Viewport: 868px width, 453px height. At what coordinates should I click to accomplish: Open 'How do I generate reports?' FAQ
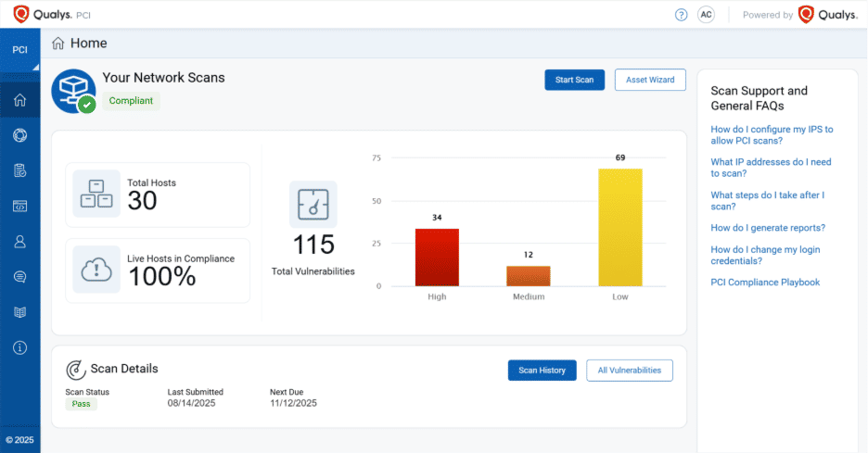[x=767, y=228]
